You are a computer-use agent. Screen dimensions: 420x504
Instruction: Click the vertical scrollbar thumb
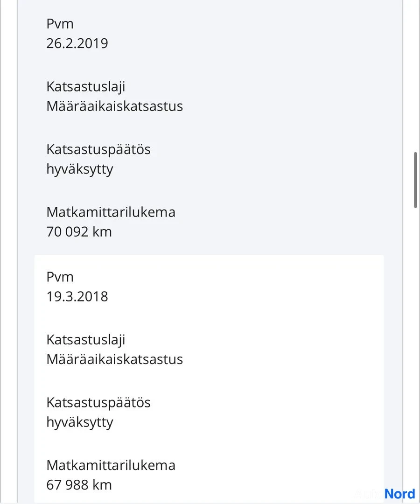pos(415,180)
